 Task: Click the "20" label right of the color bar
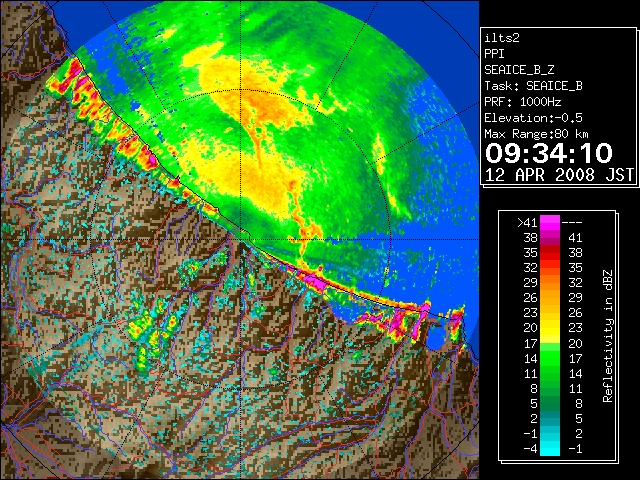575,343
